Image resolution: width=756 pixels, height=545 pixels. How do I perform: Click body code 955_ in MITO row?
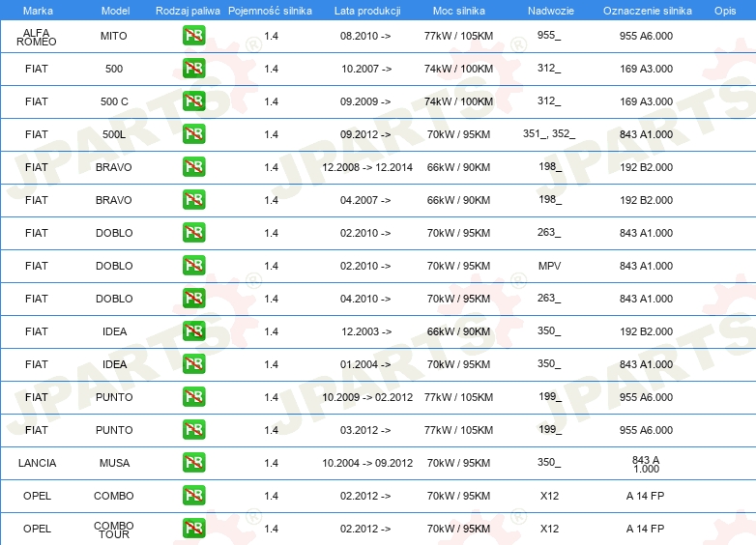549,35
